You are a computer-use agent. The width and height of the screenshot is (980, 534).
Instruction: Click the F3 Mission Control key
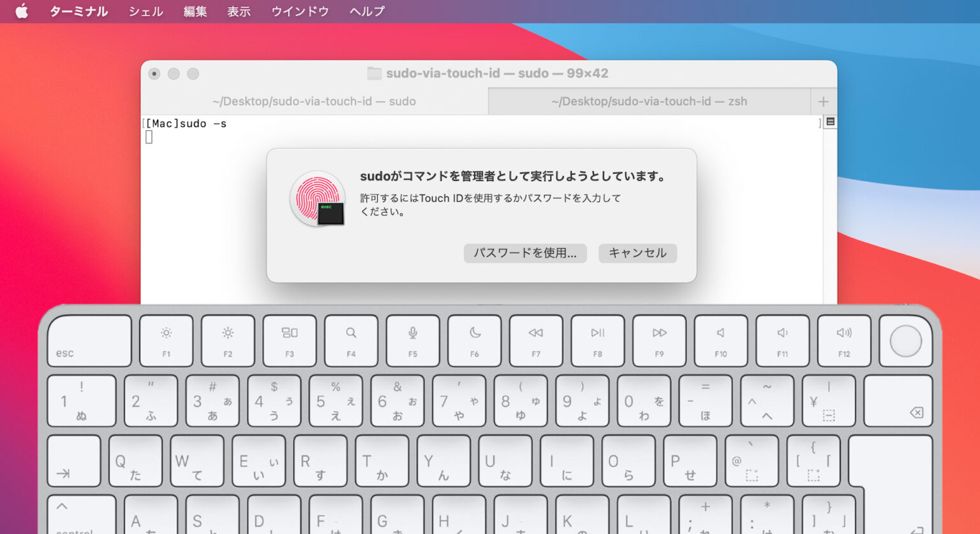(290, 341)
